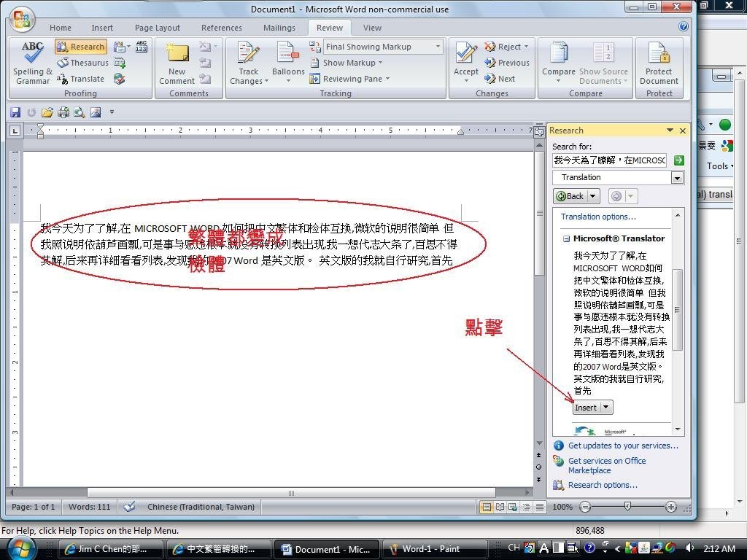Click the Insert button in Research pane
This screenshot has width=747, height=560.
[586, 408]
